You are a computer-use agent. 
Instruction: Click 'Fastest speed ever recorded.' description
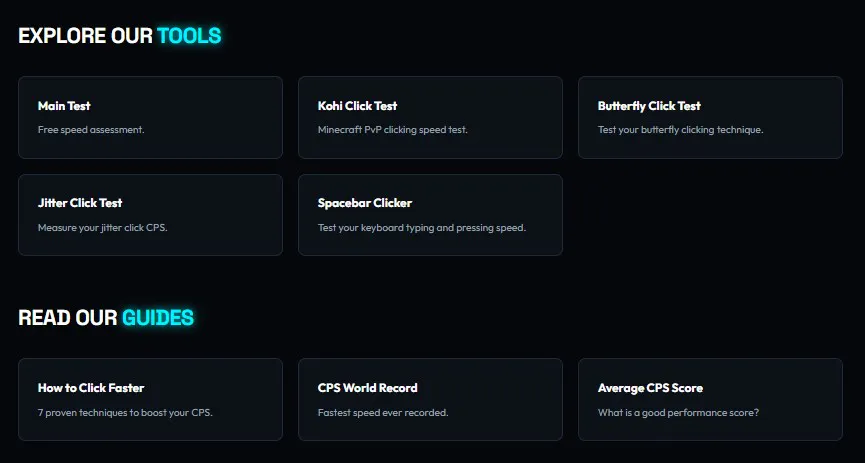click(383, 413)
